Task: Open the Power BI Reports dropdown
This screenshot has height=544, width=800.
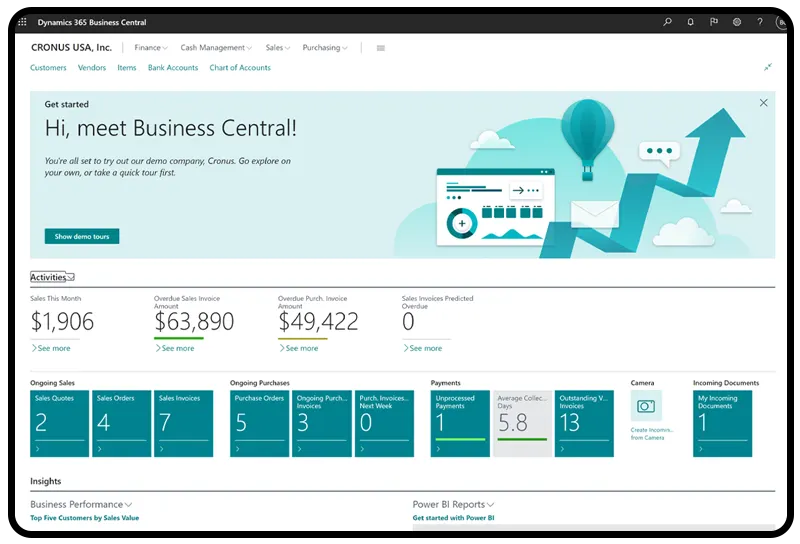Action: click(490, 505)
